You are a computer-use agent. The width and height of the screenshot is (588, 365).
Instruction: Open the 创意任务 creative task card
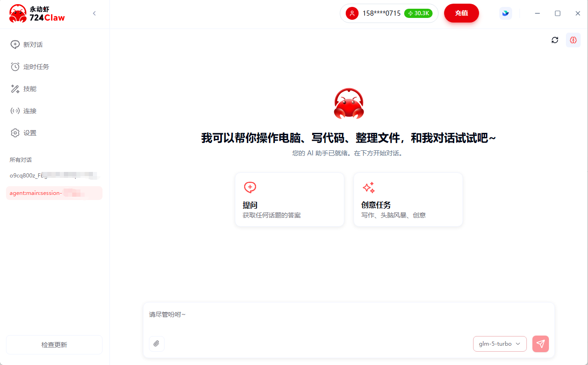[x=408, y=199]
